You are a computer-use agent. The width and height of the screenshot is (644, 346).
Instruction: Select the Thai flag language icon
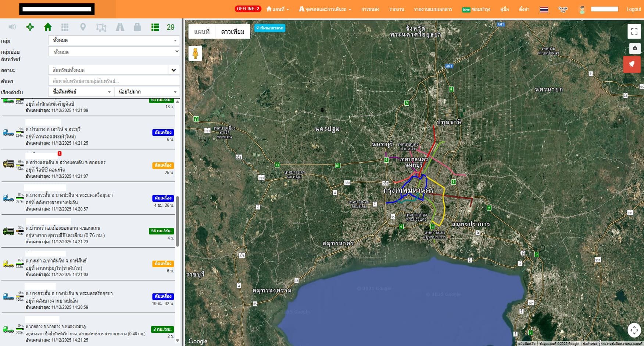coord(544,10)
